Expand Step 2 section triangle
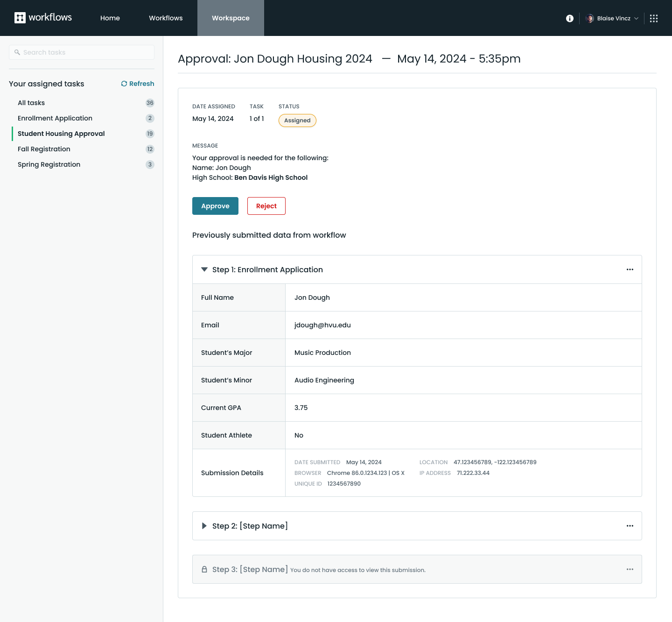672x622 pixels. (204, 526)
